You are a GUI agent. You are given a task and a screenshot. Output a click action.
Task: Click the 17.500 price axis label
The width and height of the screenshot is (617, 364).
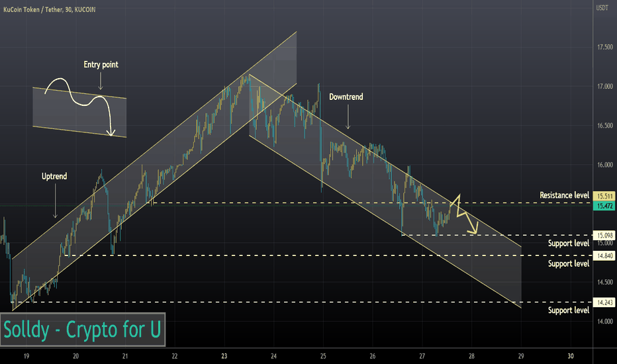605,47
